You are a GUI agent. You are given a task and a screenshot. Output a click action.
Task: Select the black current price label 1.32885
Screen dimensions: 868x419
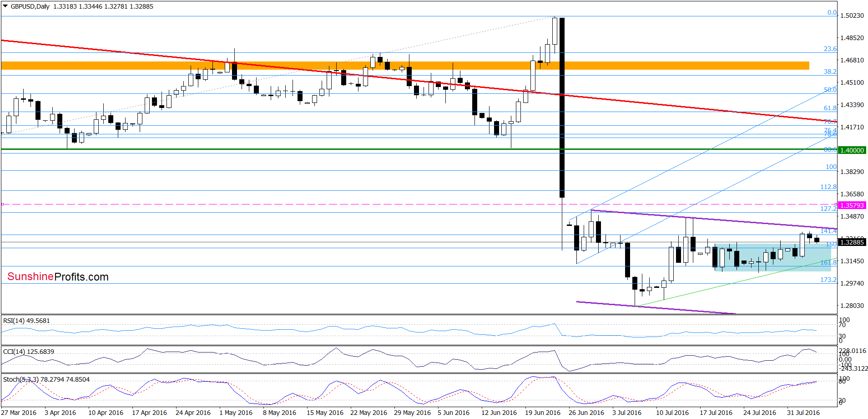point(852,242)
